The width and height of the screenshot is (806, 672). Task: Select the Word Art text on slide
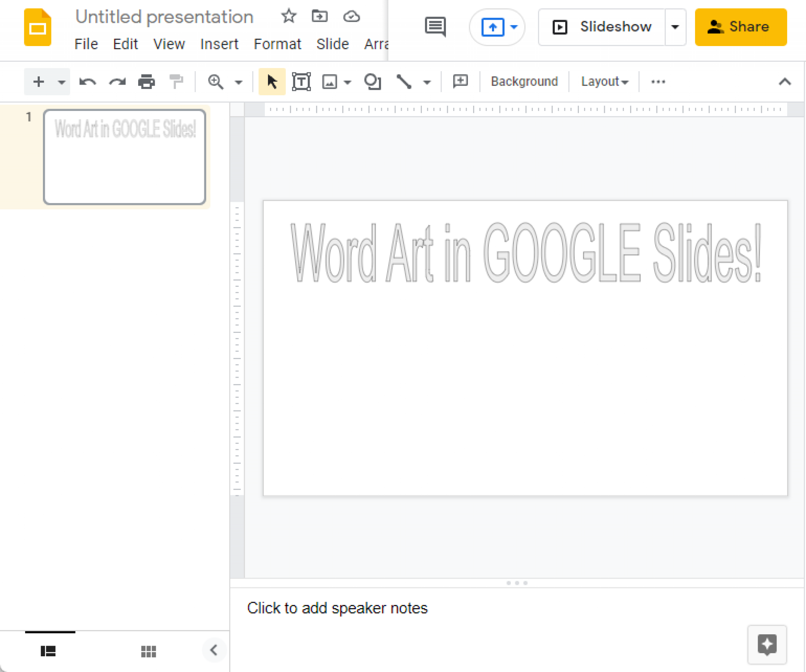pos(526,252)
